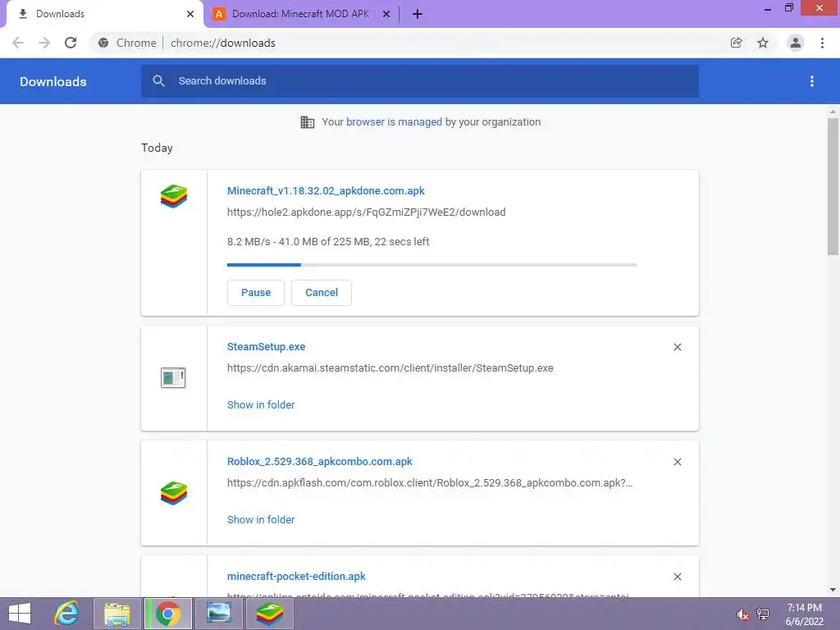Image resolution: width=840 pixels, height=630 pixels.
Task: Open File Explorer from the taskbar
Action: 117,614
